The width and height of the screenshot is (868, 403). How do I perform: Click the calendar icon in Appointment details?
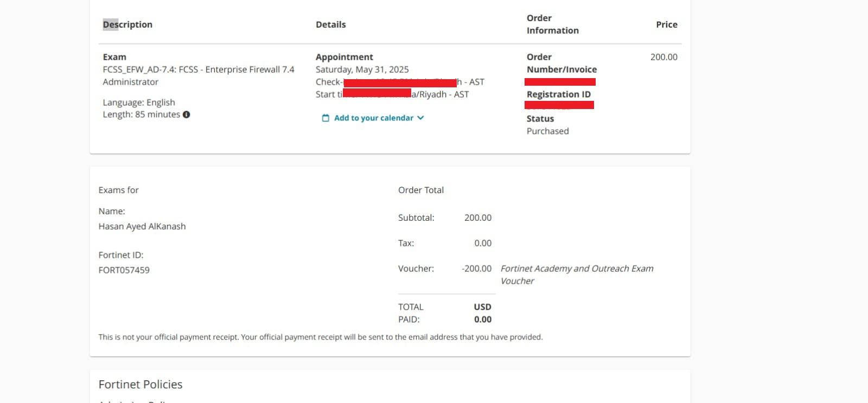[x=325, y=118]
